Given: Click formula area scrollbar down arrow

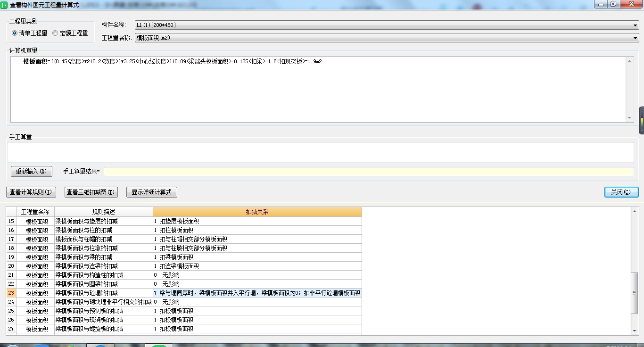Looking at the screenshot, I should click(630, 118).
